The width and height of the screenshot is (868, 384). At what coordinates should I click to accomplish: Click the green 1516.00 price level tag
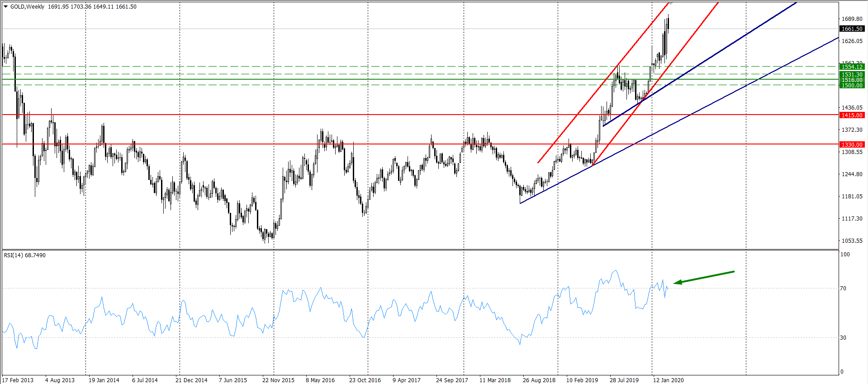pos(852,80)
